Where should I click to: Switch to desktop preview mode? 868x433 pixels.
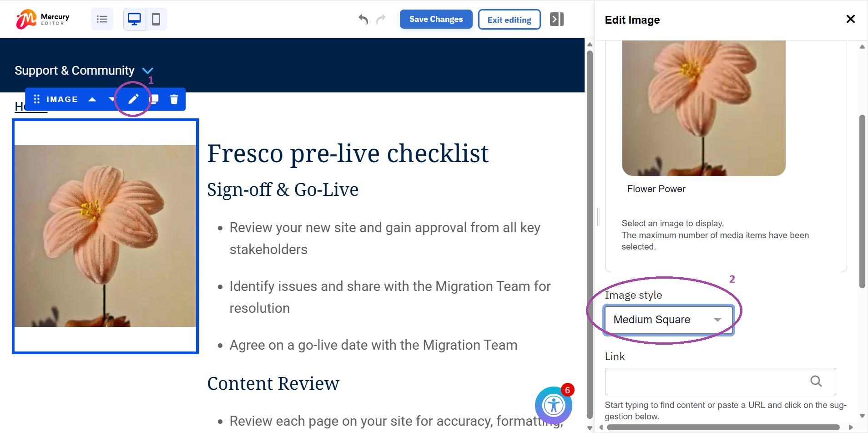(134, 19)
